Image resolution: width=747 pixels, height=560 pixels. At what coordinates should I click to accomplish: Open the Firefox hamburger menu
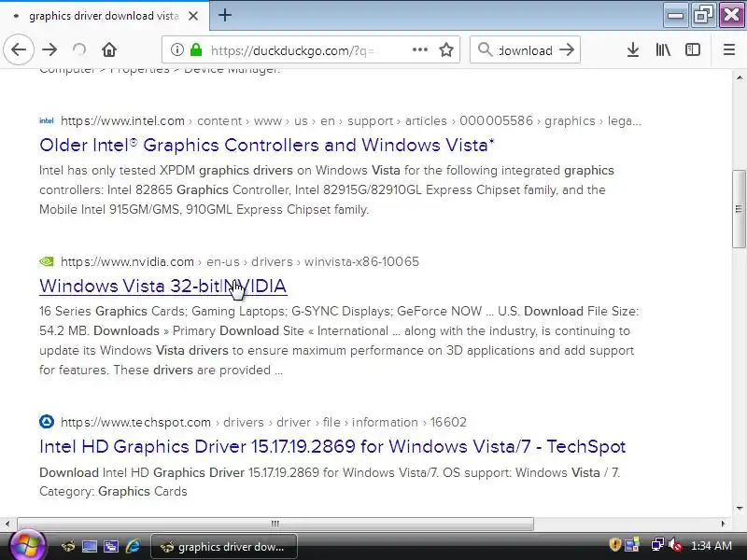pos(729,49)
